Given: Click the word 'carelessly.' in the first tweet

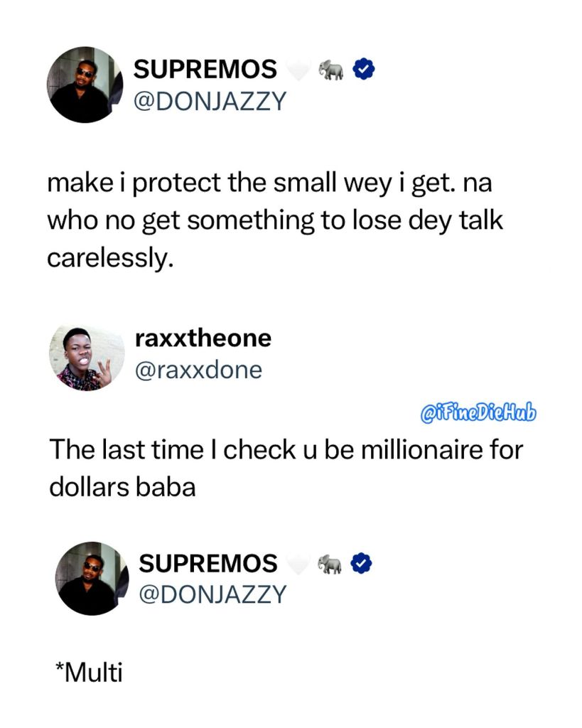Looking at the screenshot, I should point(110,257).
